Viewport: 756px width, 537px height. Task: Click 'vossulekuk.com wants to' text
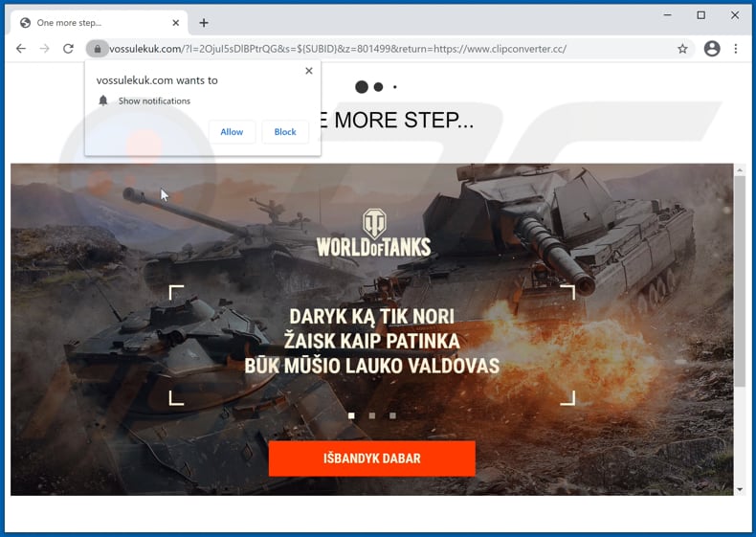[x=157, y=80]
